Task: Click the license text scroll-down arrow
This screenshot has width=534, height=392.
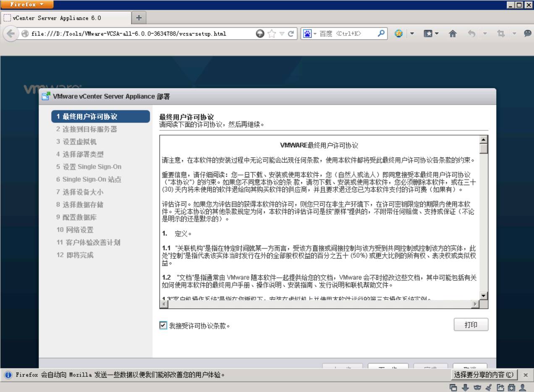Action: click(484, 296)
